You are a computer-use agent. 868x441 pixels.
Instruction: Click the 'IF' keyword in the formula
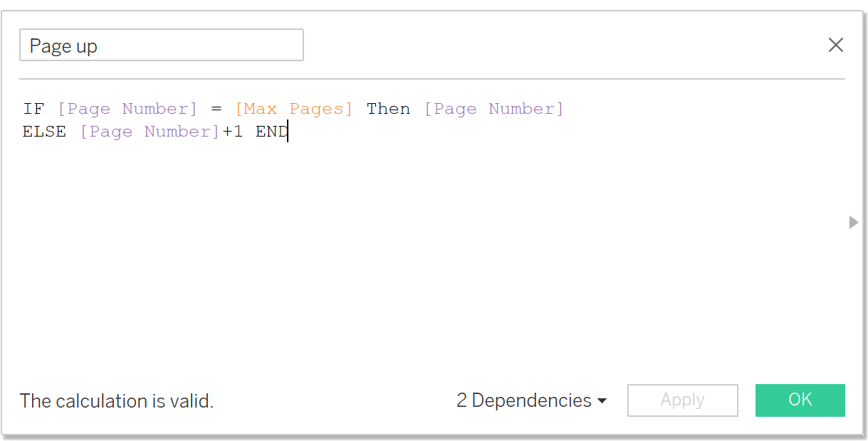pos(33,109)
